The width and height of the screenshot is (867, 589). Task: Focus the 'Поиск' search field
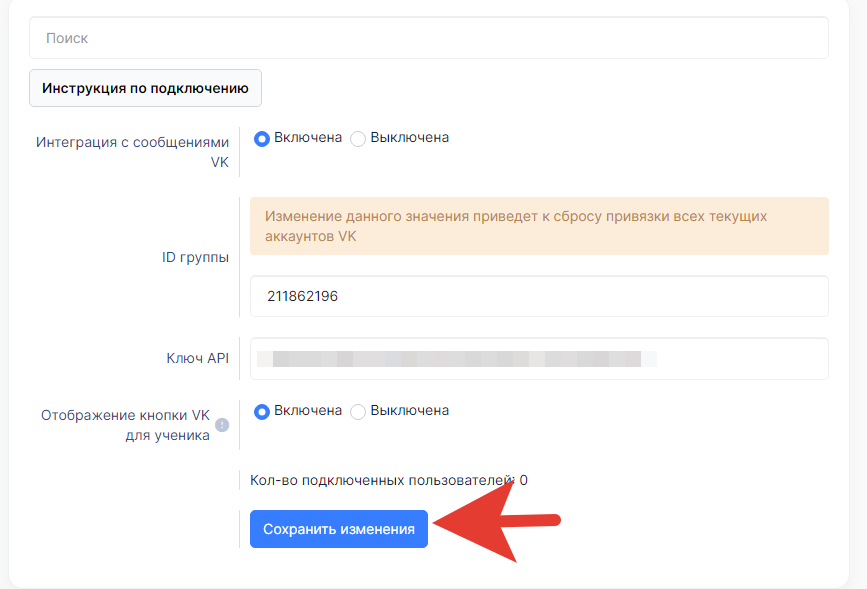point(428,38)
